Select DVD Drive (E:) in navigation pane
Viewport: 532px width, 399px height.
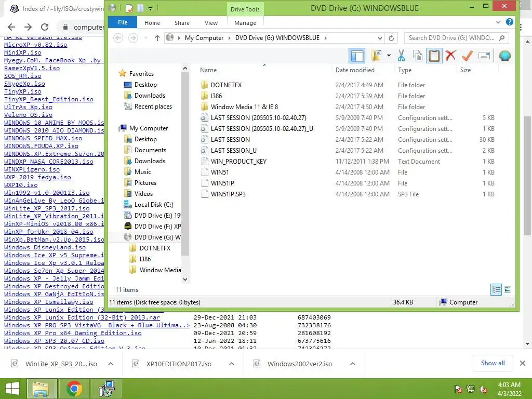pos(157,216)
